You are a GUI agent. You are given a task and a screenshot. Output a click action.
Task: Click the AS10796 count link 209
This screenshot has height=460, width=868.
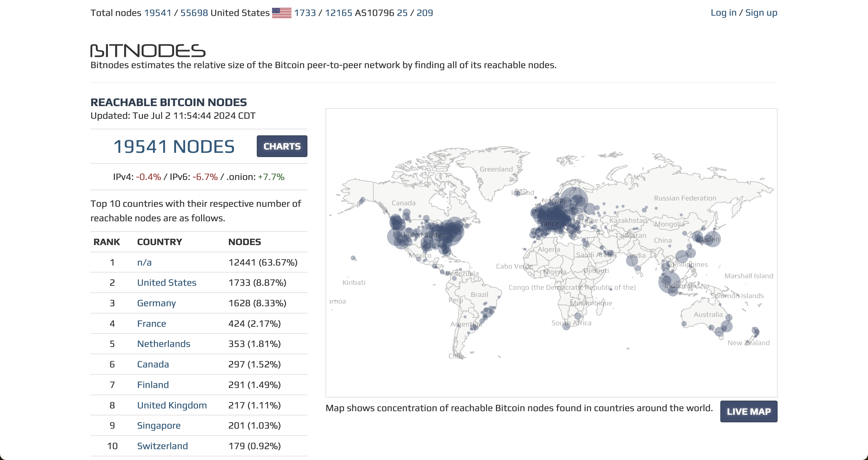coord(425,13)
